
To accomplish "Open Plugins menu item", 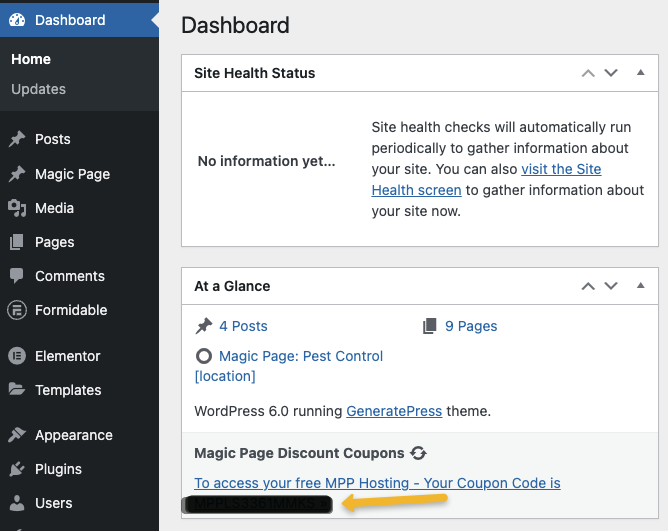I will (x=58, y=469).
